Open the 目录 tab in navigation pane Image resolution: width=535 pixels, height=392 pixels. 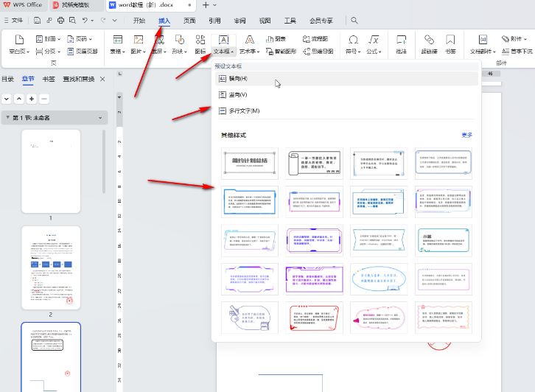(x=7, y=79)
